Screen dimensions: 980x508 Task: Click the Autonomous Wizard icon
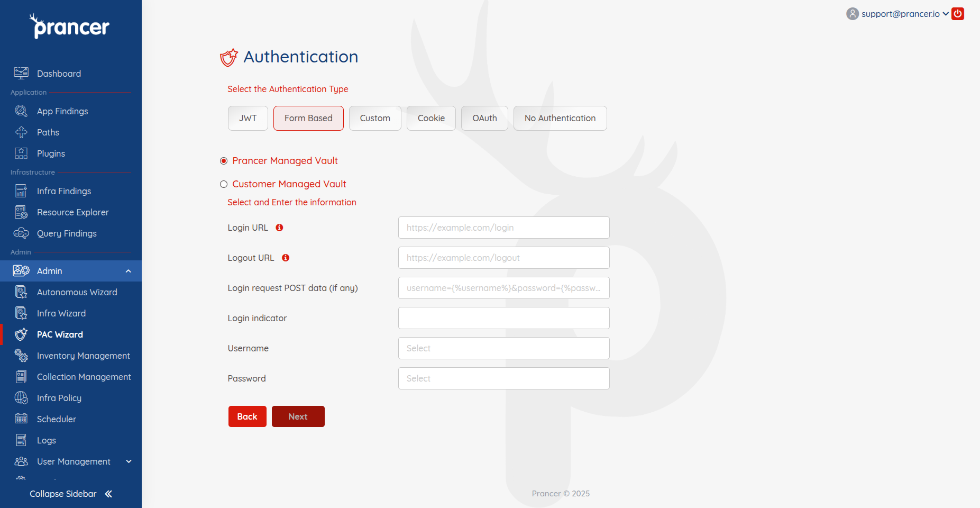21,292
